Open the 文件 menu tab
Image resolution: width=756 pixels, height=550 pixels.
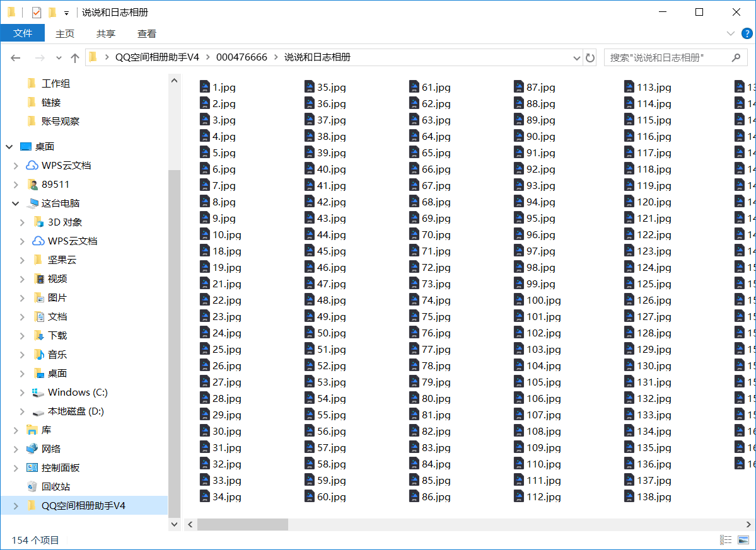point(23,33)
